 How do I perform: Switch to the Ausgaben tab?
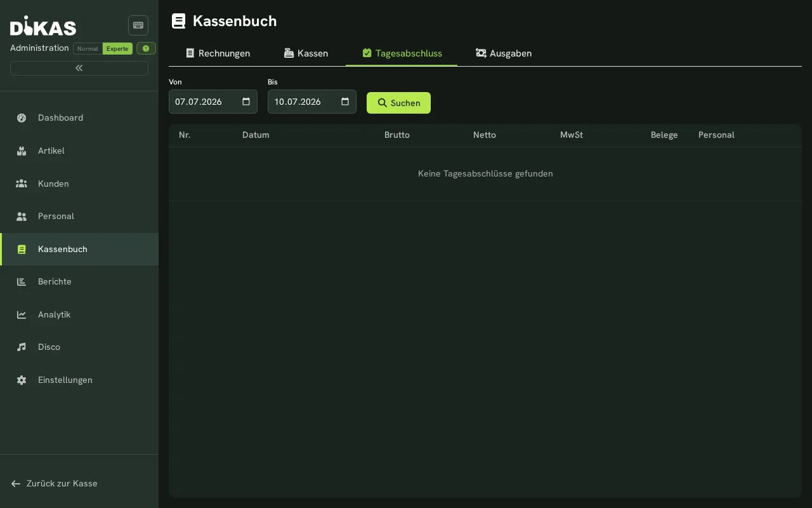(x=504, y=53)
